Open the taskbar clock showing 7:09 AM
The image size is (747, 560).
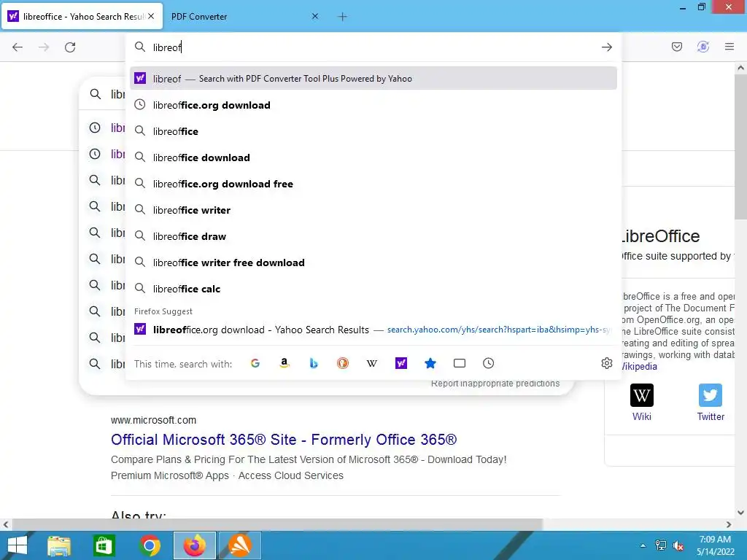pos(715,545)
